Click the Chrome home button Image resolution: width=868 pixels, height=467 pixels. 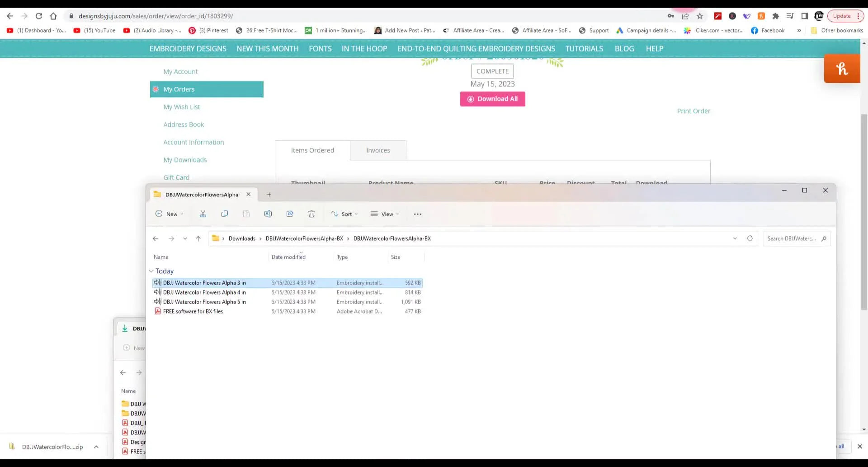pyautogui.click(x=53, y=16)
